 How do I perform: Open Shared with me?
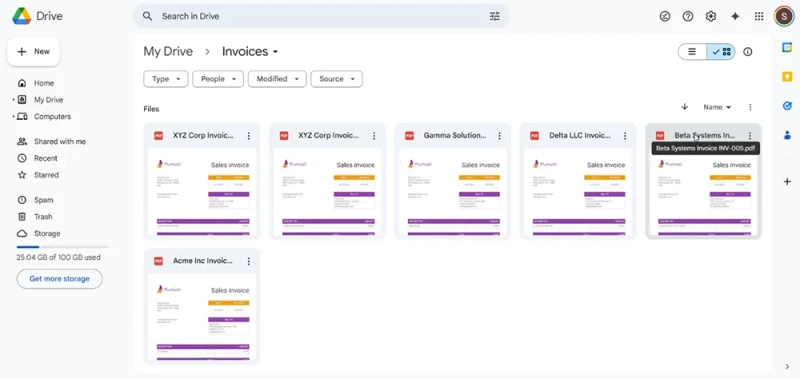(60, 142)
